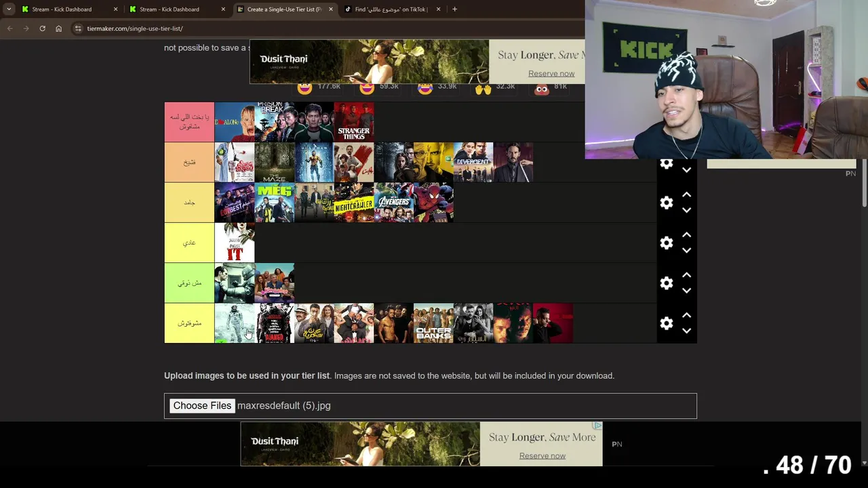The width and height of the screenshot is (868, 488).
Task: Move the عادي row up
Action: [686, 235]
